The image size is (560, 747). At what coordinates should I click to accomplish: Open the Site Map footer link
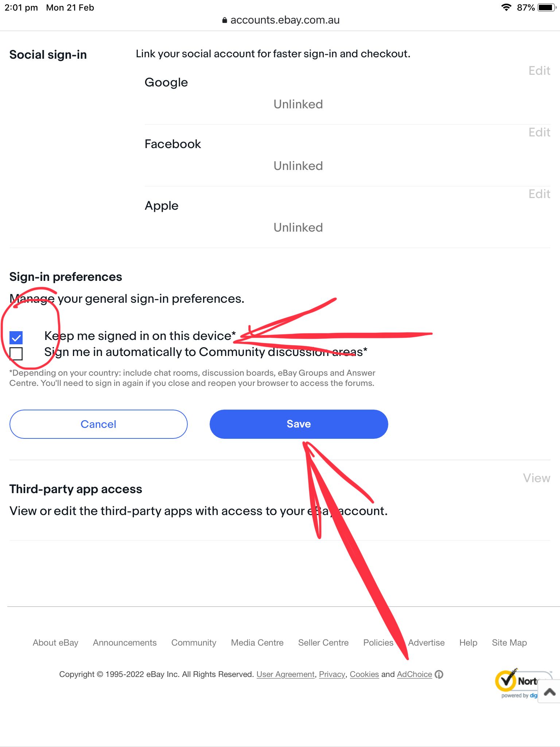click(x=509, y=643)
